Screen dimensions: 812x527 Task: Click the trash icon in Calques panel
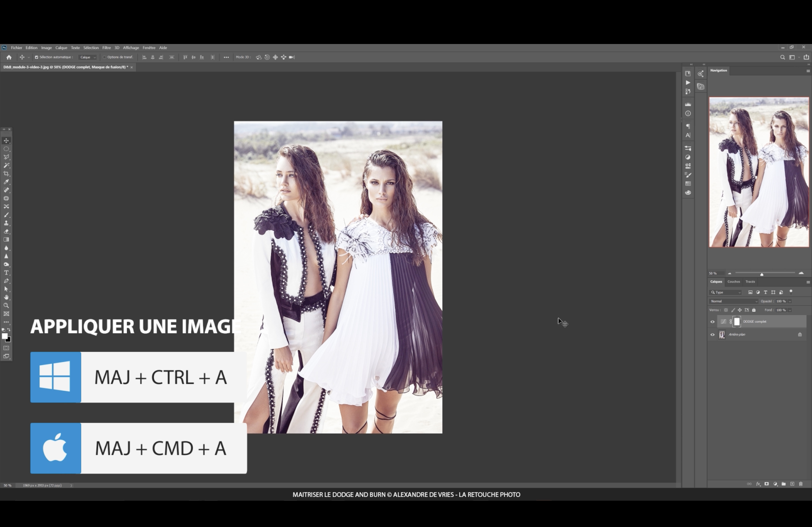(801, 484)
